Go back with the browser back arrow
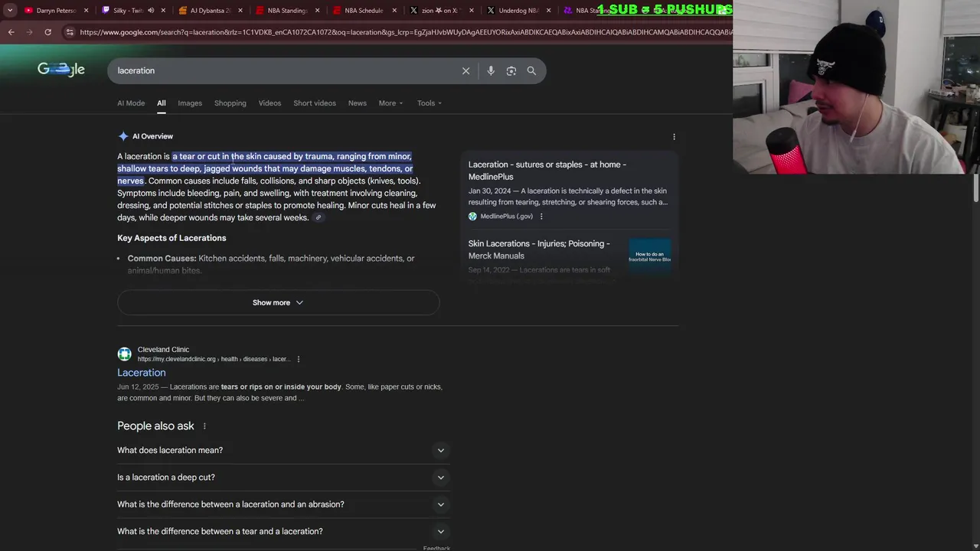 (11, 32)
